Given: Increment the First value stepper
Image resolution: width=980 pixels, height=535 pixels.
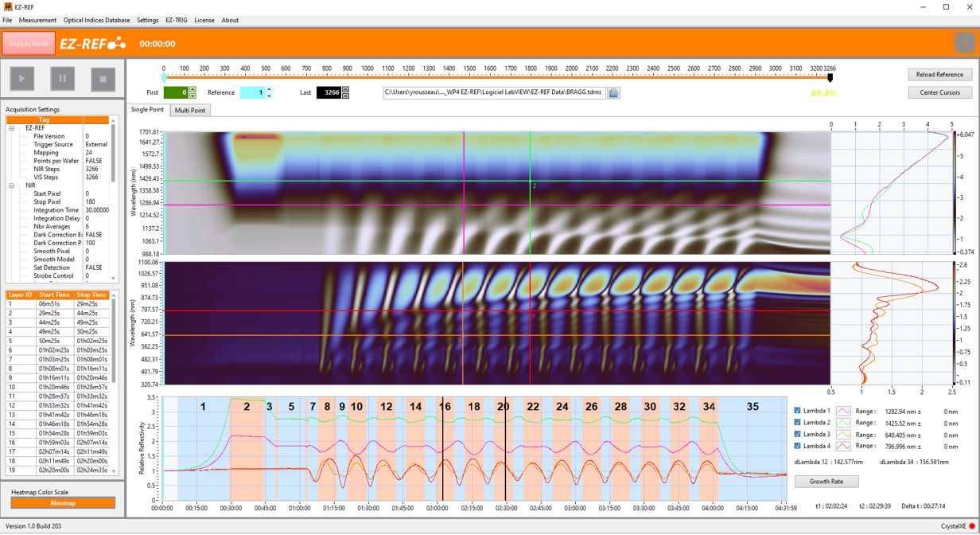Looking at the screenshot, I should (x=192, y=90).
